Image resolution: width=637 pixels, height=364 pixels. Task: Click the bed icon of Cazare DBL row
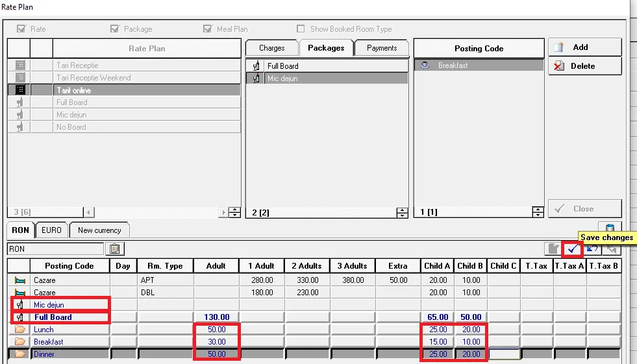[19, 292]
